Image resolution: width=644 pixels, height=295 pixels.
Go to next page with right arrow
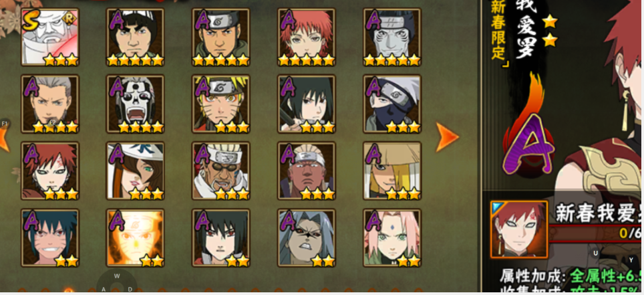447,137
